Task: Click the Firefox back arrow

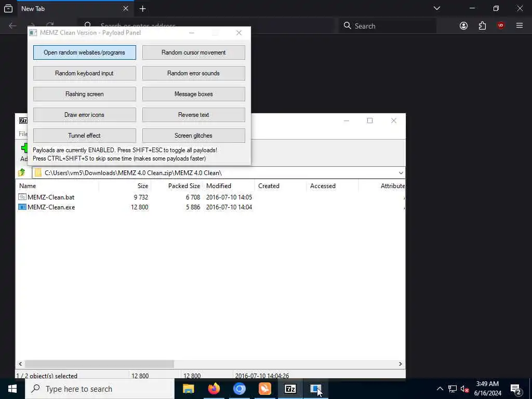Action: coord(12,26)
